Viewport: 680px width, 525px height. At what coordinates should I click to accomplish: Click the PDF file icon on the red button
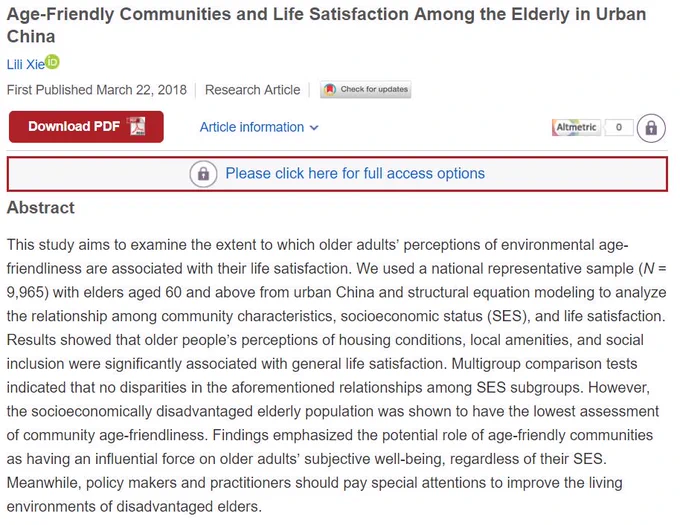[137, 126]
